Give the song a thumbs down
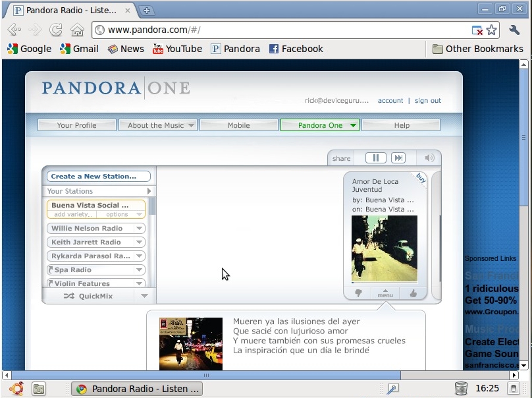Screen dimensions: 532x398 tap(358, 293)
